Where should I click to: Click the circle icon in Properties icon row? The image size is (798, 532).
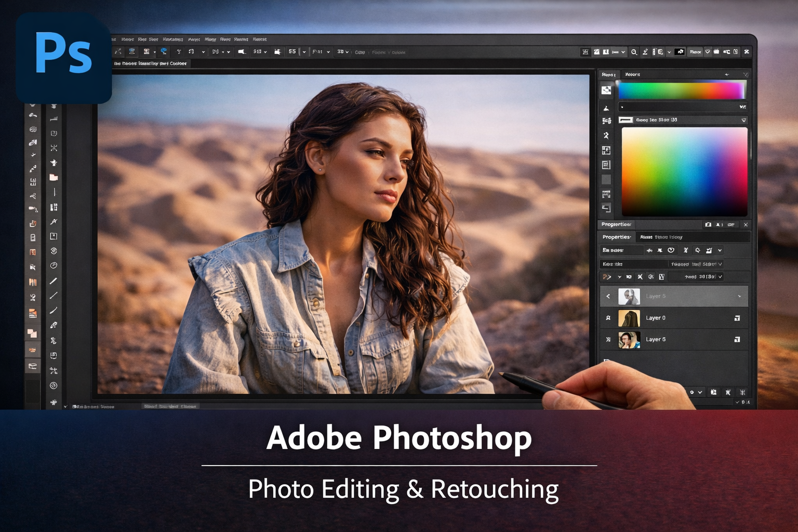point(671,250)
